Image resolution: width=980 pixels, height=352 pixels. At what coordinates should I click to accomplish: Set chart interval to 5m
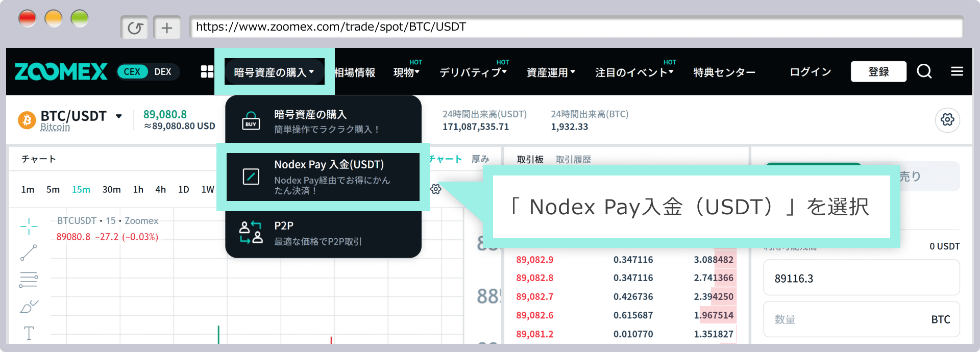(x=53, y=189)
